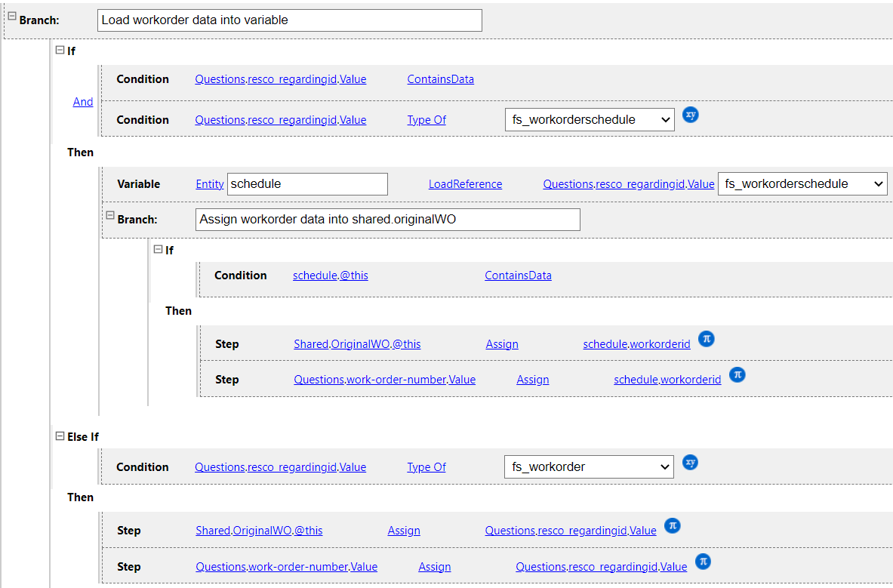Collapse the nested If block
The width and height of the screenshot is (893, 588).
158,248
